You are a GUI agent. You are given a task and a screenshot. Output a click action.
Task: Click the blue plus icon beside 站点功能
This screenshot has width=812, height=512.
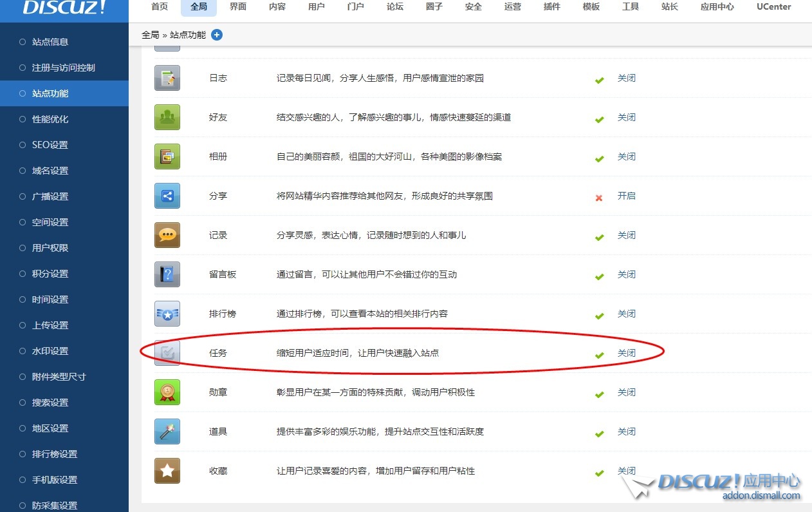(217, 35)
